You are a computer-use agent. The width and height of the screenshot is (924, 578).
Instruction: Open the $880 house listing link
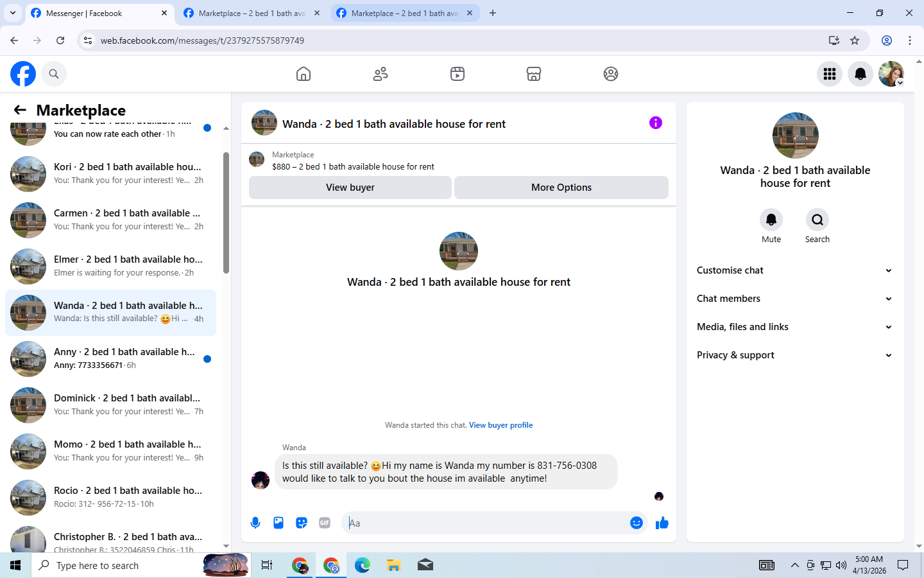coord(353,166)
